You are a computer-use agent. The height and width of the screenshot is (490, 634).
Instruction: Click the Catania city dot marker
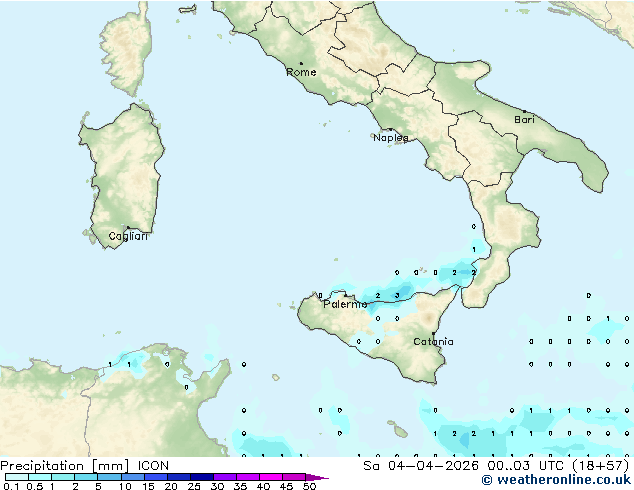(x=433, y=334)
